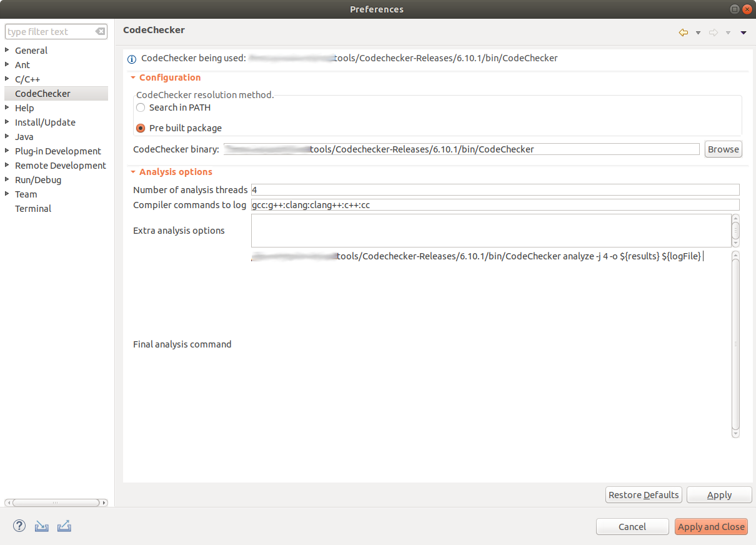Open the Run/Debug preferences page
Viewport: 756px width, 545px height.
point(38,180)
